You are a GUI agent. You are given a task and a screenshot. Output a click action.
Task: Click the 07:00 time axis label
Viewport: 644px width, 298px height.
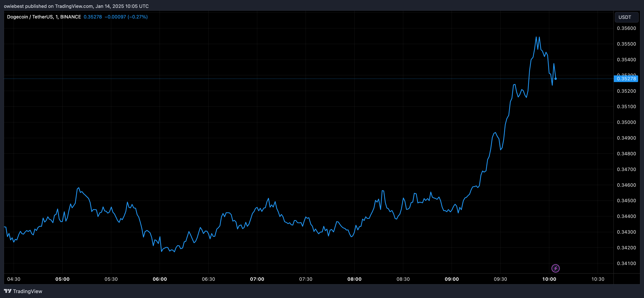click(257, 279)
